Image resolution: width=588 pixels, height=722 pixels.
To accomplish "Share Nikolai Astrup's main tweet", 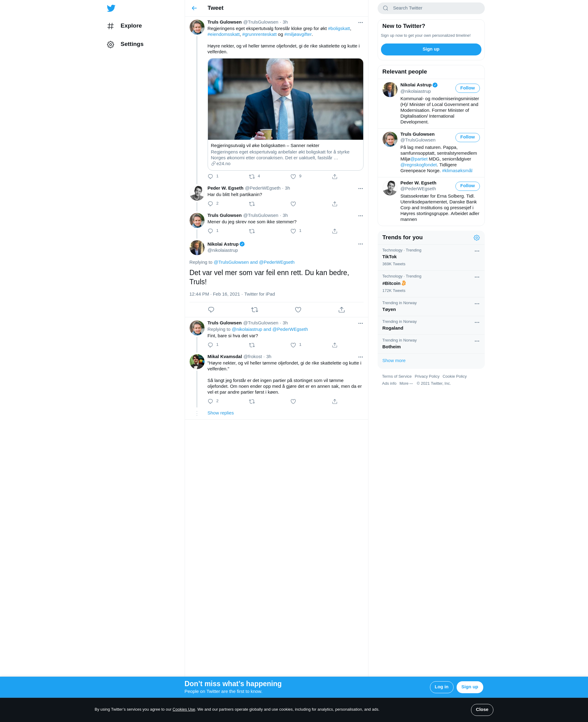I will pyautogui.click(x=341, y=310).
